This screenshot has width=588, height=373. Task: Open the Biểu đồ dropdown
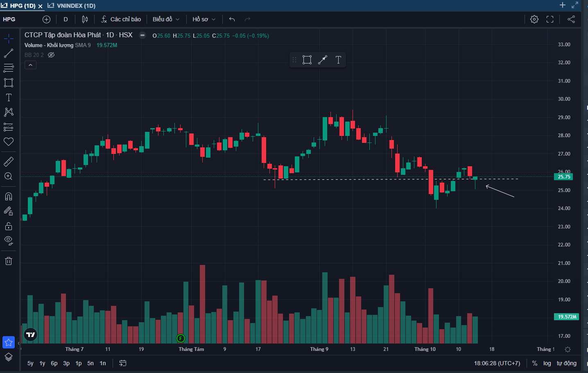pos(166,19)
